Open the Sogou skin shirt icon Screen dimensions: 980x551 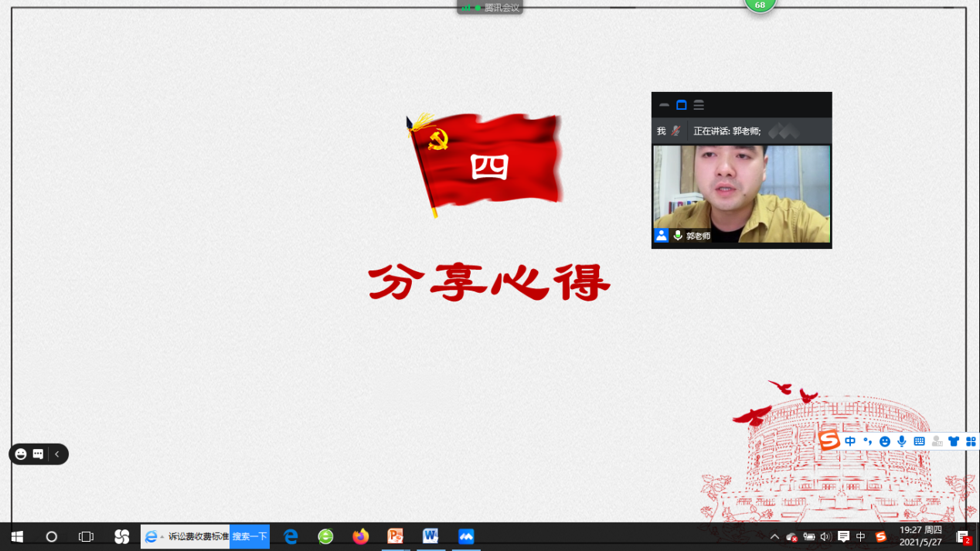point(954,441)
